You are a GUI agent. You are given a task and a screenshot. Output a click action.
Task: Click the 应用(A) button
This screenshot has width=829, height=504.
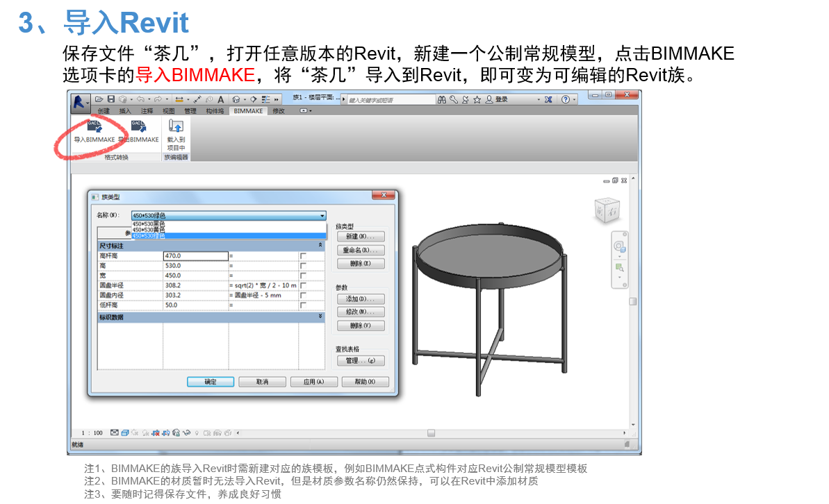(313, 381)
